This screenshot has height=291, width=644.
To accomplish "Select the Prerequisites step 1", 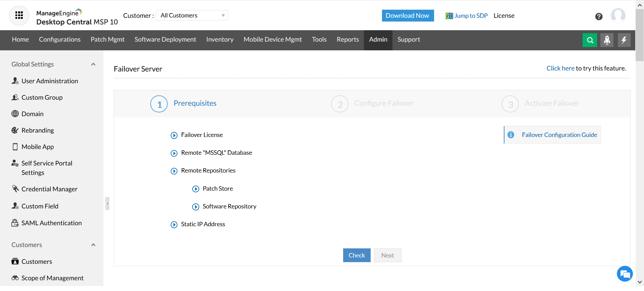I will pyautogui.click(x=183, y=104).
